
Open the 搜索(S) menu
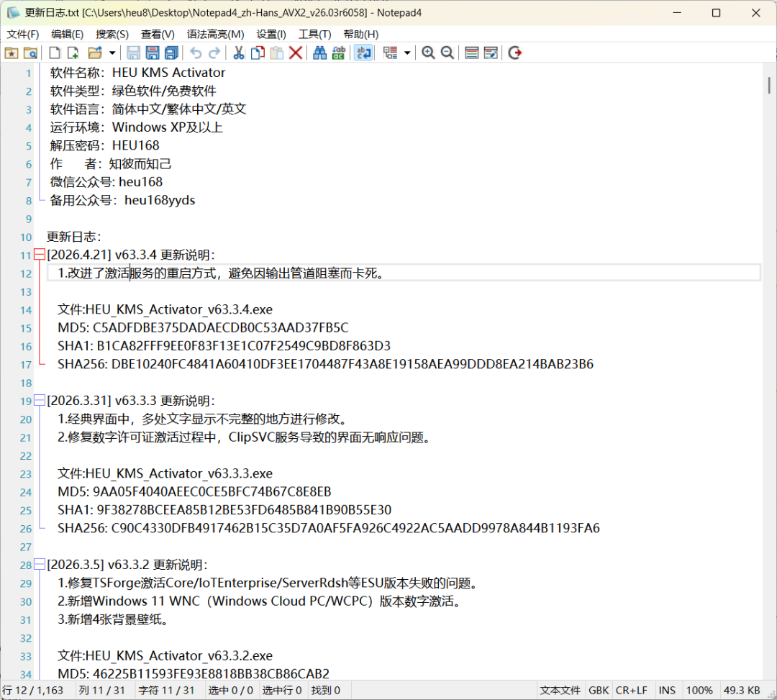[112, 35]
